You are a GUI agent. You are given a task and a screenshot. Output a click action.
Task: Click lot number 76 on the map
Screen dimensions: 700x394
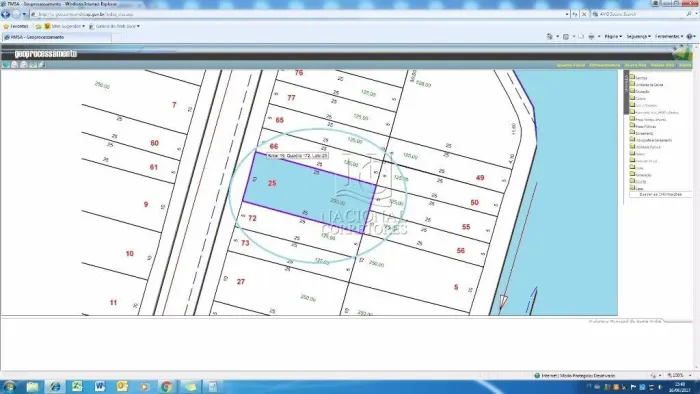click(299, 72)
